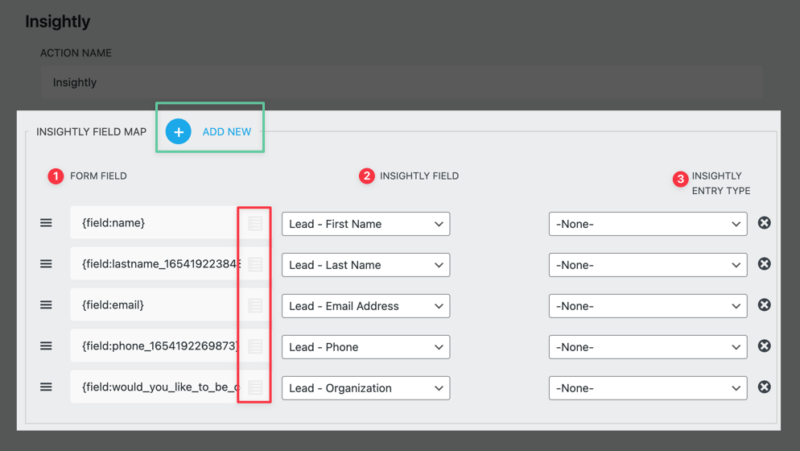Click the reorder handle for {field:email} row

(46, 305)
